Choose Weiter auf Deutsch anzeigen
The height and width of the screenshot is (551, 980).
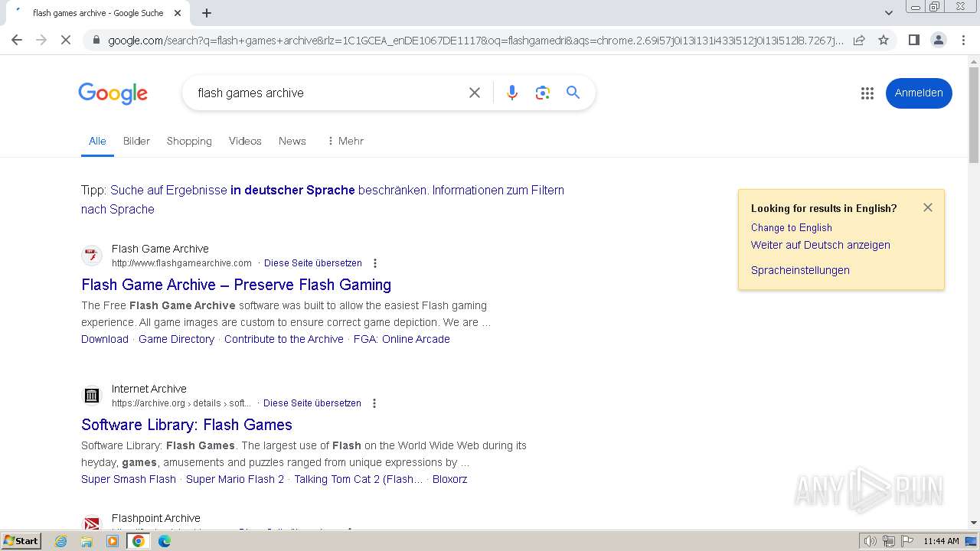tap(820, 245)
